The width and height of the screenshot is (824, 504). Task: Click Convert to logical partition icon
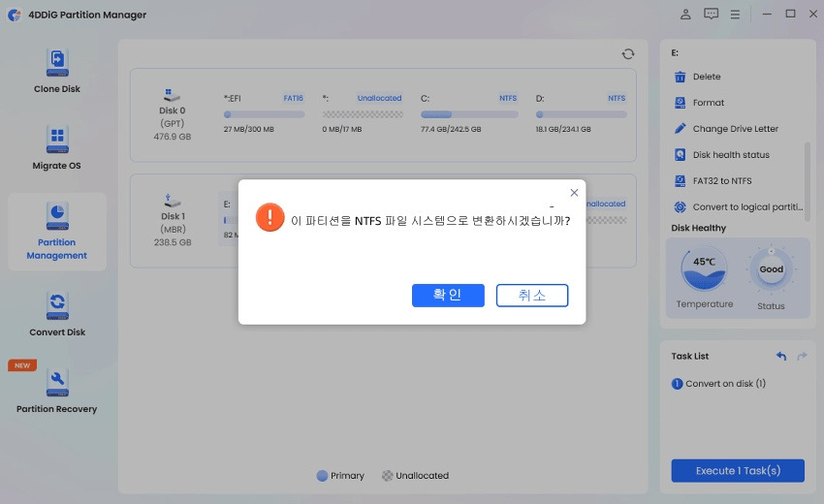[680, 207]
